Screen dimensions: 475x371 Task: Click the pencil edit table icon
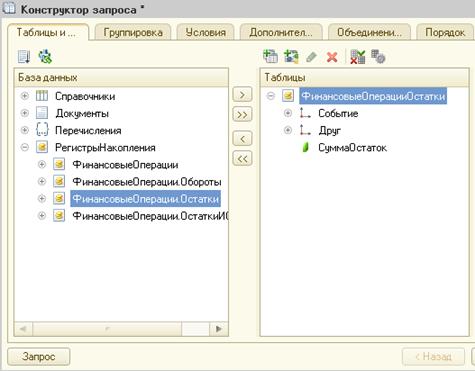311,57
